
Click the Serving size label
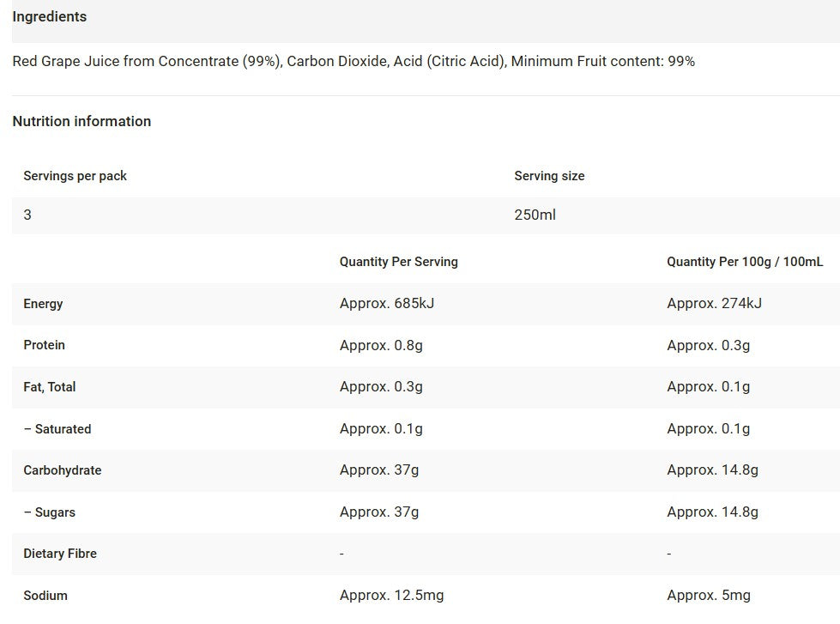pyautogui.click(x=549, y=176)
